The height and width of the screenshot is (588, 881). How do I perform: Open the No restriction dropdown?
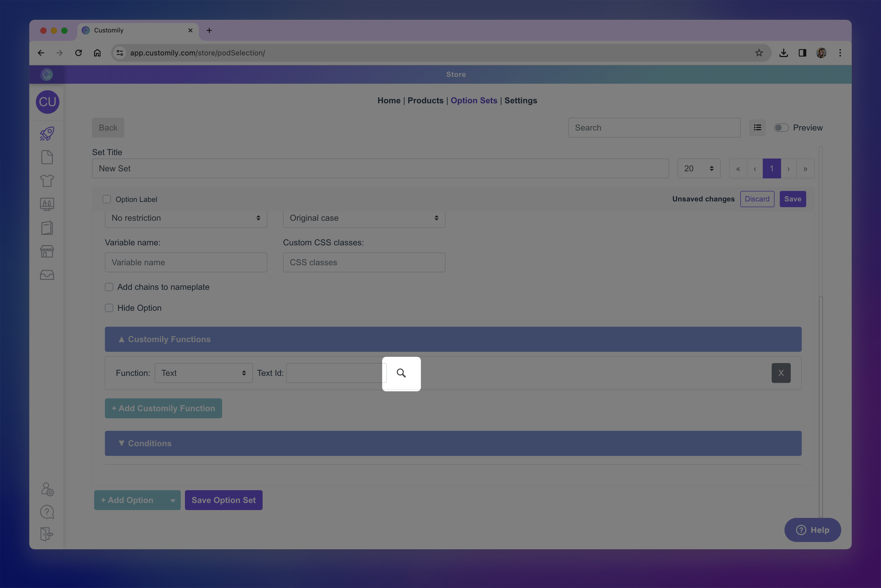pyautogui.click(x=186, y=218)
